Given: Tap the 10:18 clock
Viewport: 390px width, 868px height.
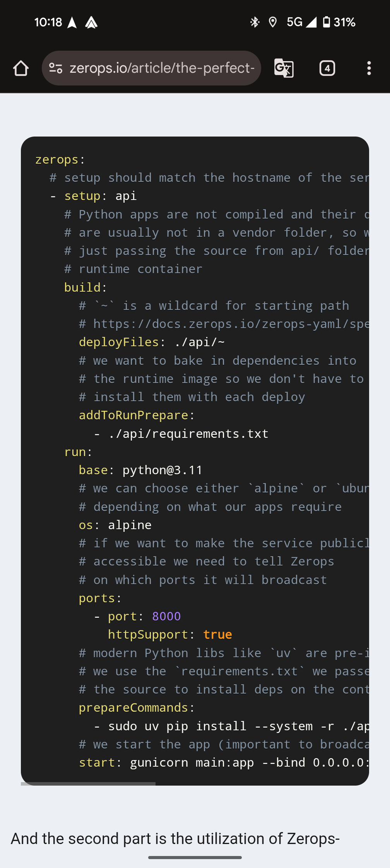Looking at the screenshot, I should (48, 22).
